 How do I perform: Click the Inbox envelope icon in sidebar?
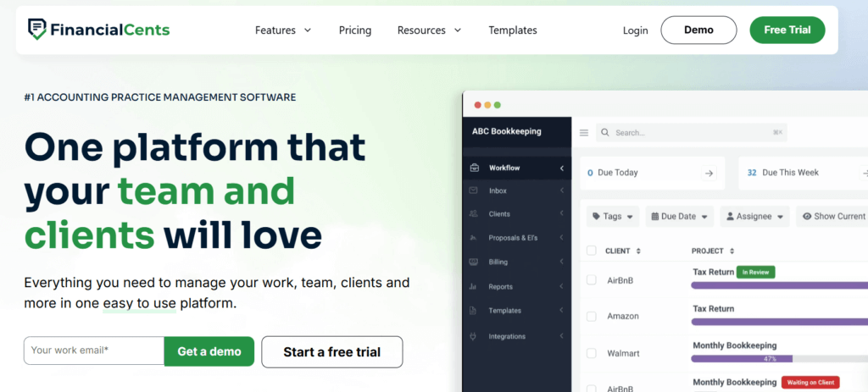click(x=474, y=190)
